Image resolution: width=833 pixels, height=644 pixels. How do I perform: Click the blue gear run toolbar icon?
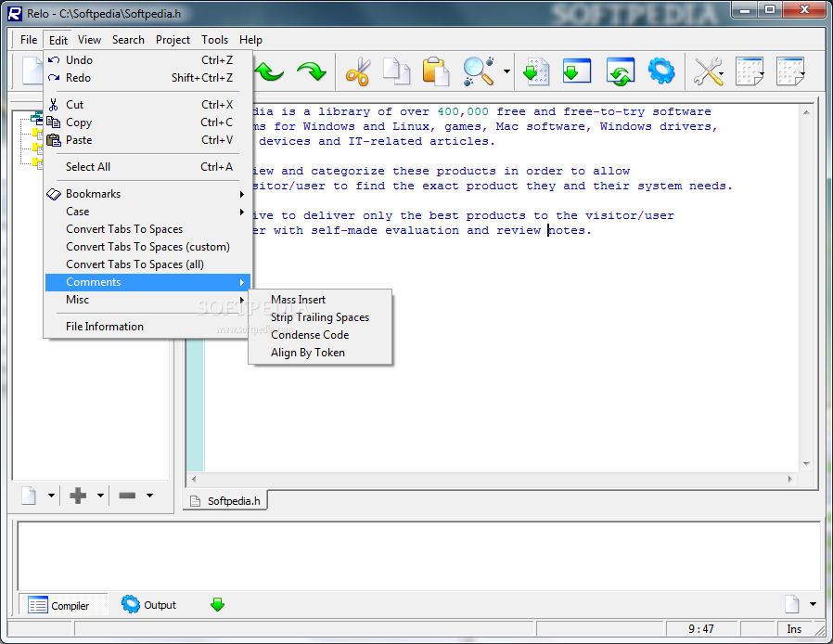[661, 71]
